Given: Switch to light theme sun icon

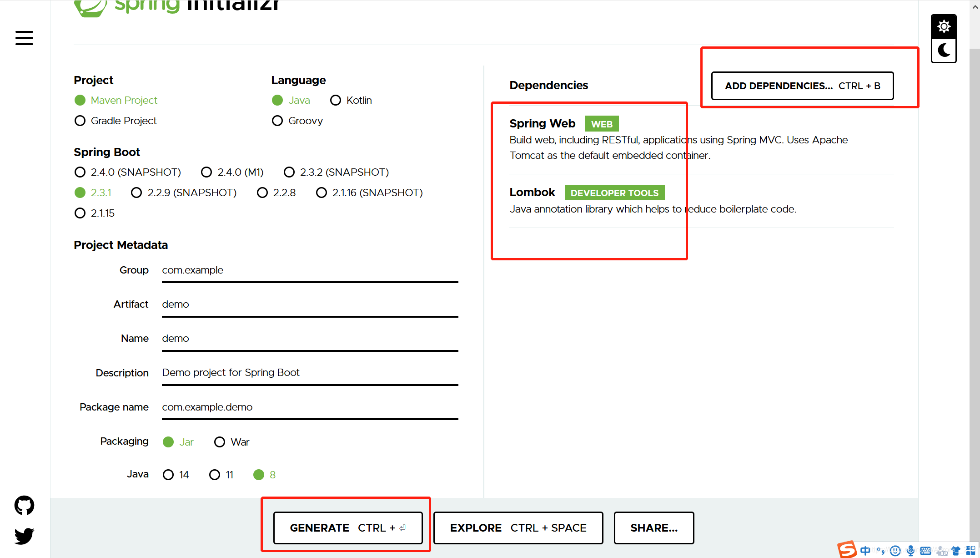Looking at the screenshot, I should coord(944,26).
